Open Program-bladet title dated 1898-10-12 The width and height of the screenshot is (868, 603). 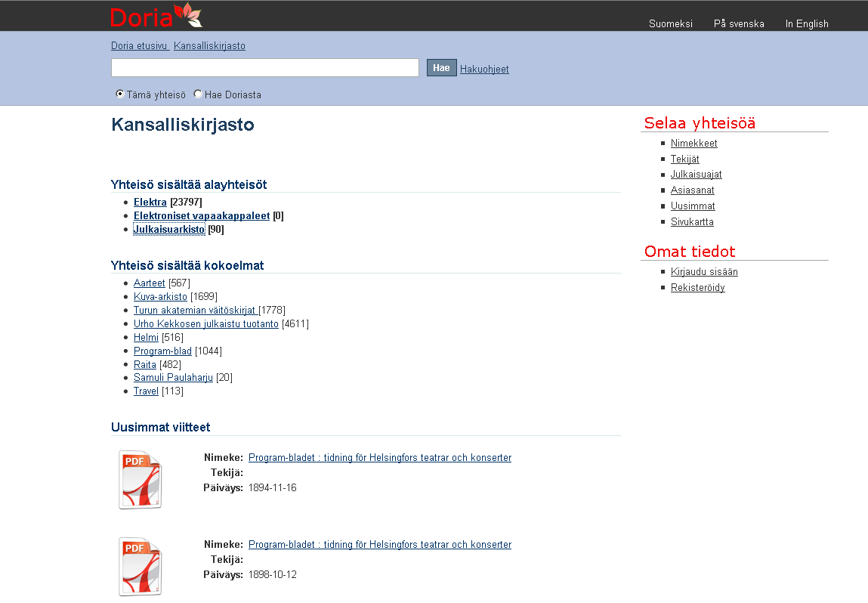click(x=380, y=545)
